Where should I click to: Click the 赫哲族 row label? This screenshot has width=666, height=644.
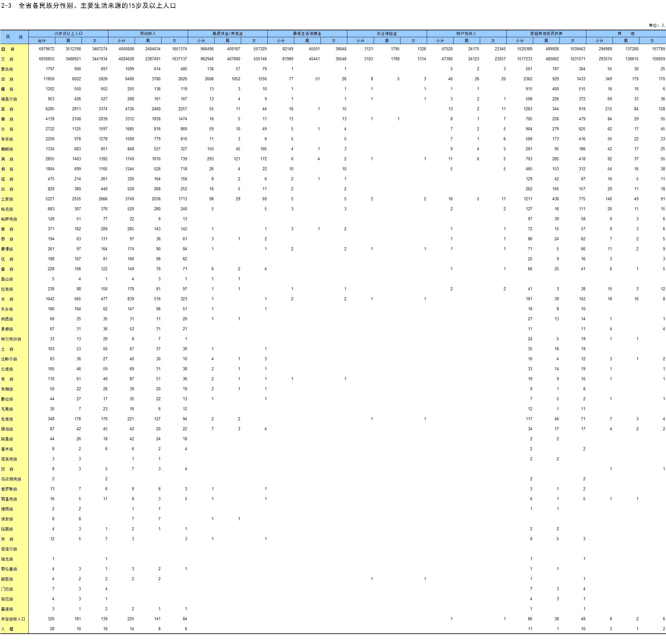click(7, 579)
